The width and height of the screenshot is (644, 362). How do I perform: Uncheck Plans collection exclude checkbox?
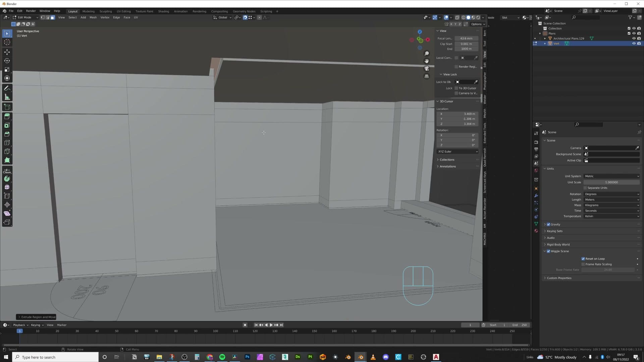coord(629,34)
